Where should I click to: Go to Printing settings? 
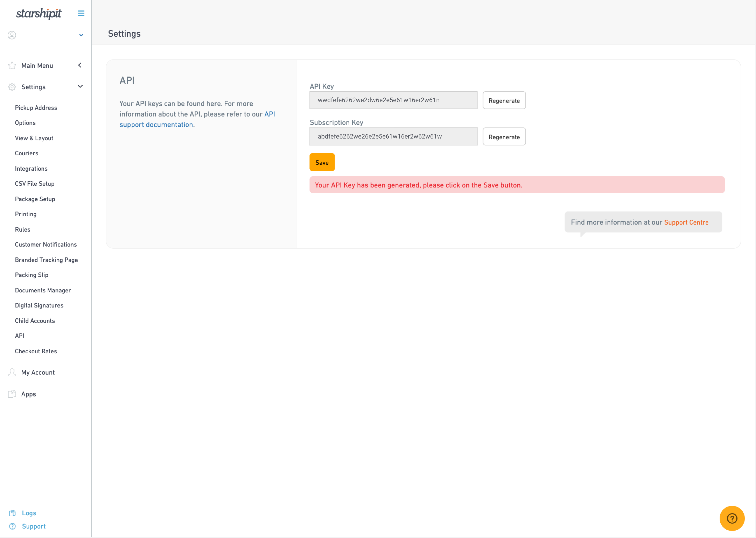point(26,214)
